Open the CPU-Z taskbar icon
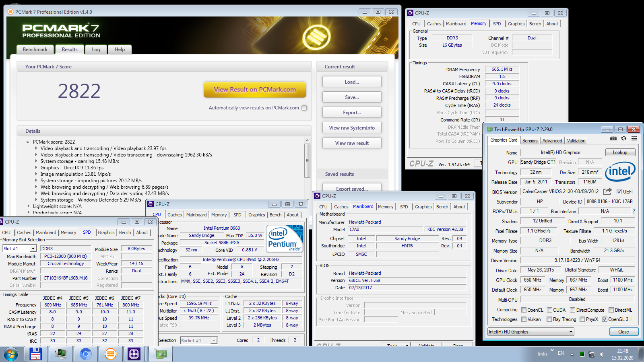Screen dimensions: 644x362 pyautogui.click(x=134, y=354)
